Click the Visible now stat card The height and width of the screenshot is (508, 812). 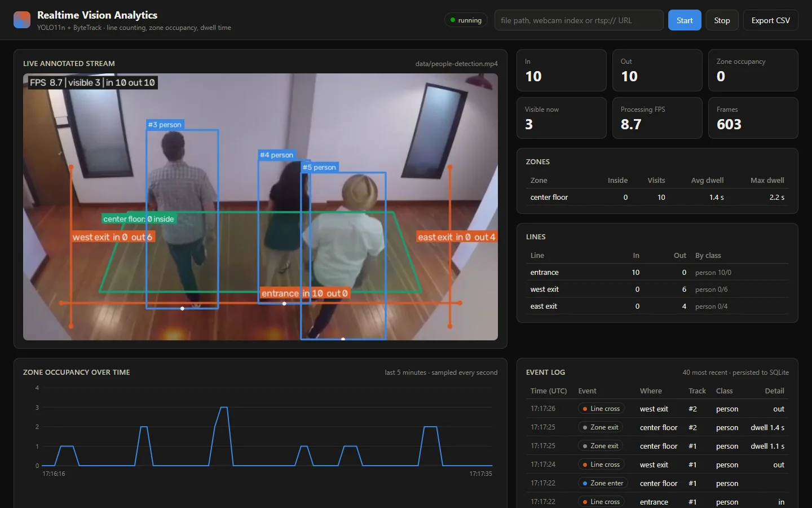tap(562, 118)
